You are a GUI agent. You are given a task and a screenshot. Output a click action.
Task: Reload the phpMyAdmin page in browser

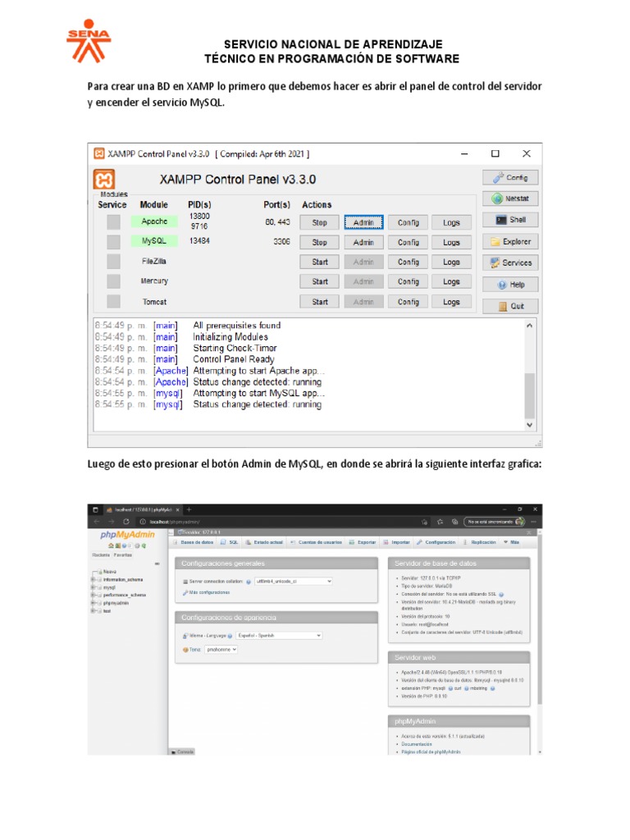point(126,521)
